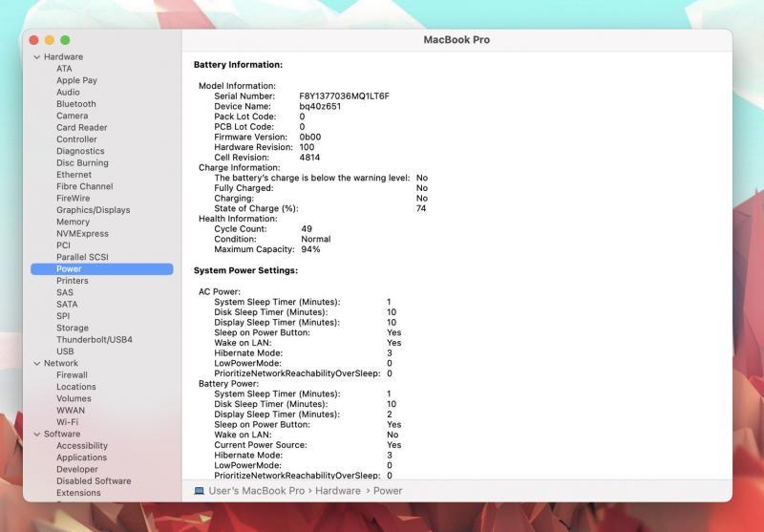
Task: Click the Battery Information heading
Action: [x=238, y=65]
